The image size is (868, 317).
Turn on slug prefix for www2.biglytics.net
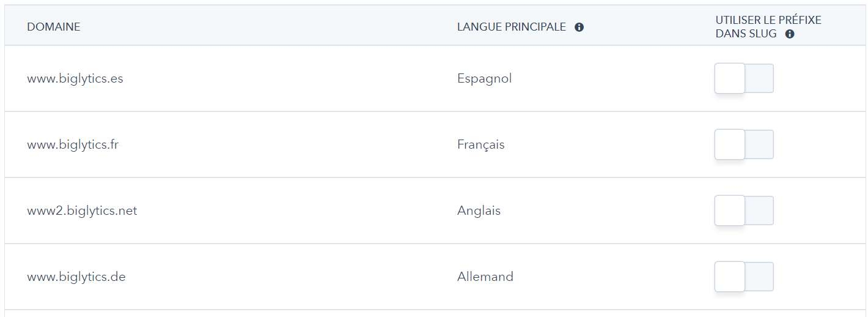[744, 211]
